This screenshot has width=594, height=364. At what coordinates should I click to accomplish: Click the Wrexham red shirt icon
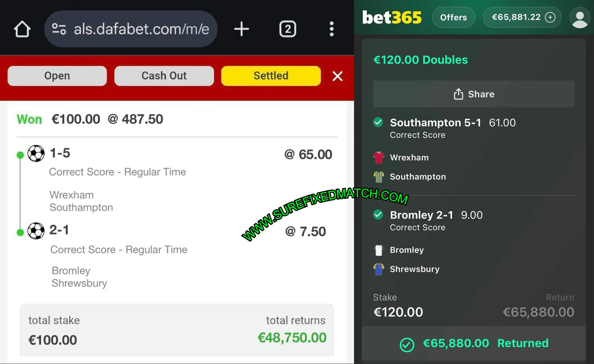click(379, 158)
